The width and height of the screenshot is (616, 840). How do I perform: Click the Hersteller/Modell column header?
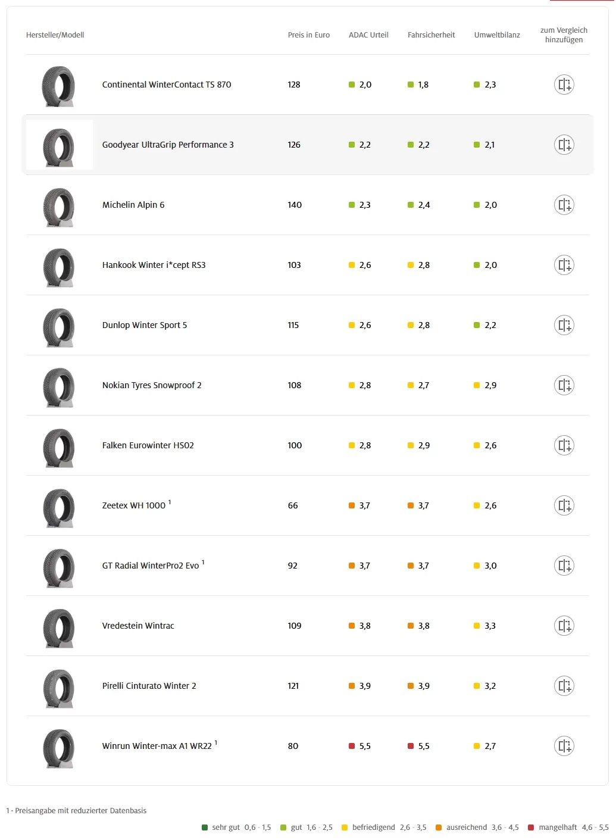tap(55, 35)
